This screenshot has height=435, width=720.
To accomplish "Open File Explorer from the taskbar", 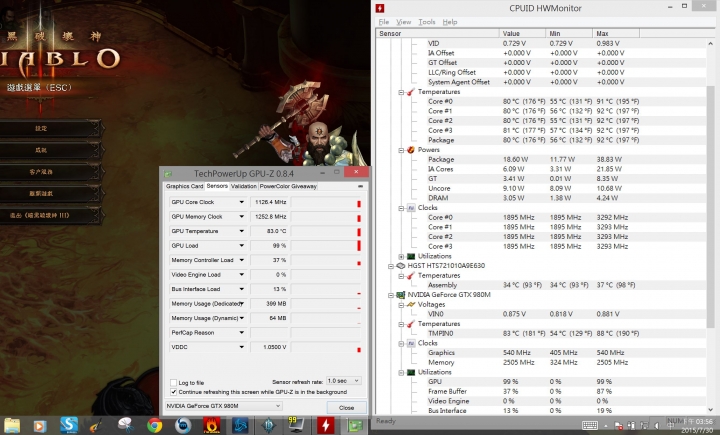I will click(12, 425).
